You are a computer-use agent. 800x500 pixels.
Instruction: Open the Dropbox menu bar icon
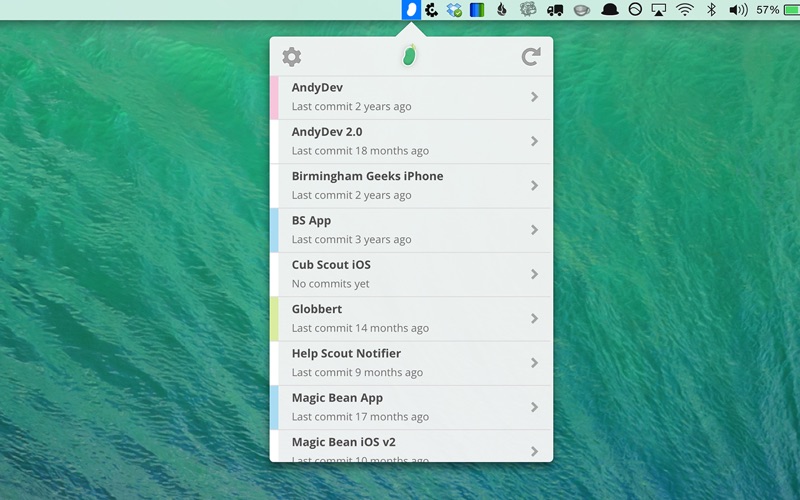454,10
